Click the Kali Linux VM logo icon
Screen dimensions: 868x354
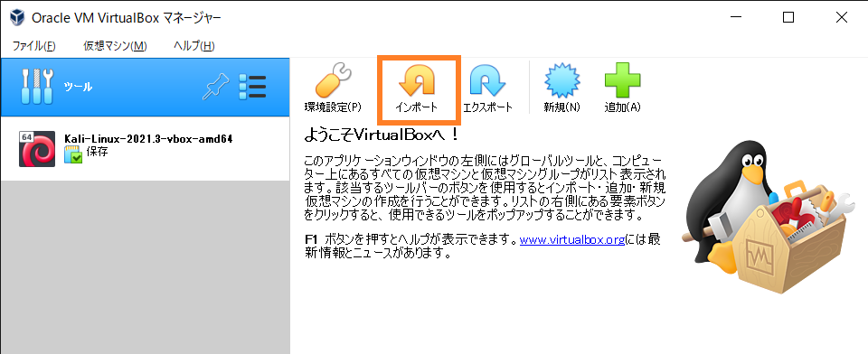(x=37, y=149)
